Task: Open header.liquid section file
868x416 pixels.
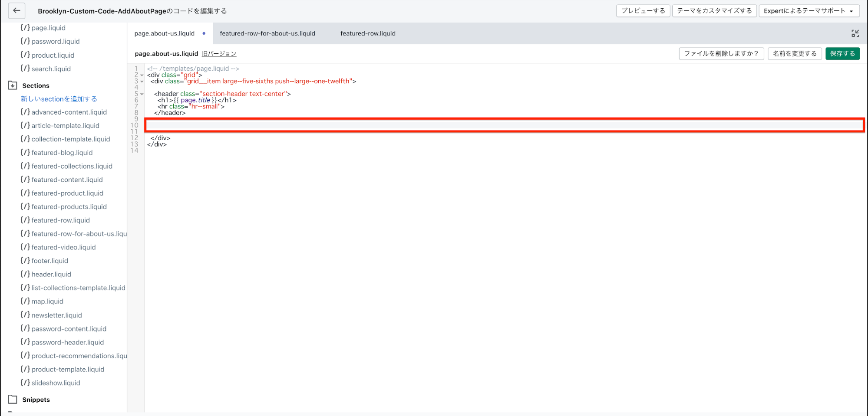Action: [51, 274]
